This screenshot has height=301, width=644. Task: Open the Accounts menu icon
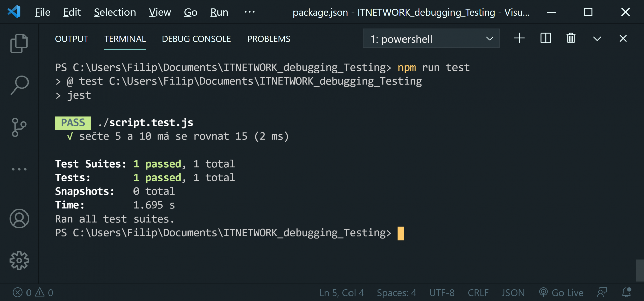click(19, 219)
